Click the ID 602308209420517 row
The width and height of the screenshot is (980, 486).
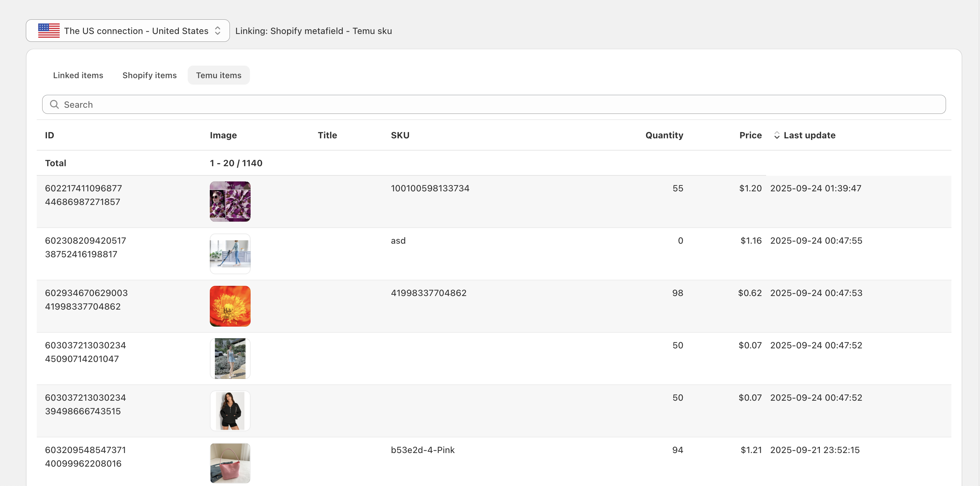[x=85, y=240]
